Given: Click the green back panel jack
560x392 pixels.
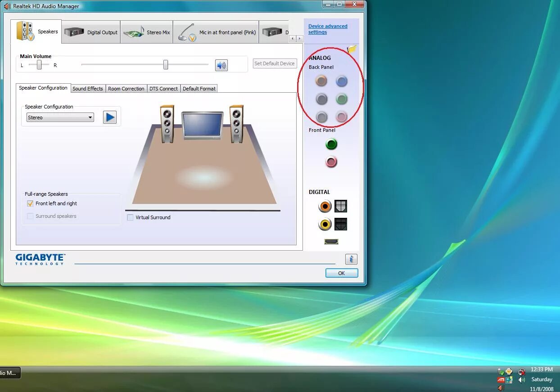Looking at the screenshot, I should pyautogui.click(x=342, y=99).
